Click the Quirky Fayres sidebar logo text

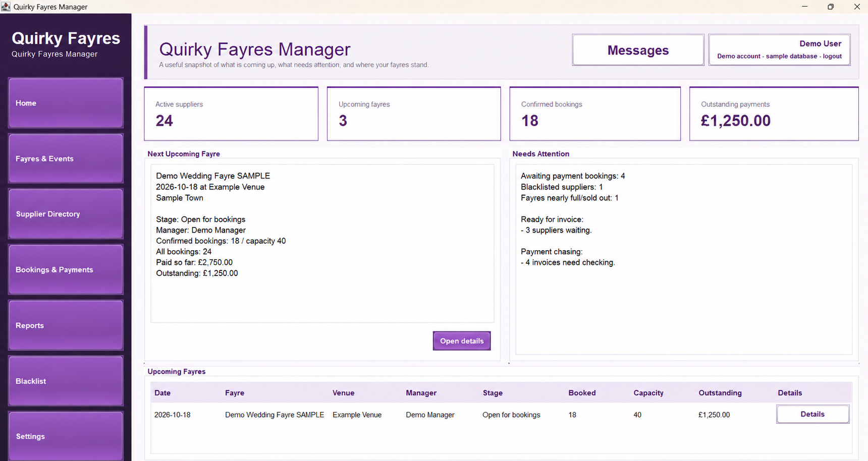(66, 38)
